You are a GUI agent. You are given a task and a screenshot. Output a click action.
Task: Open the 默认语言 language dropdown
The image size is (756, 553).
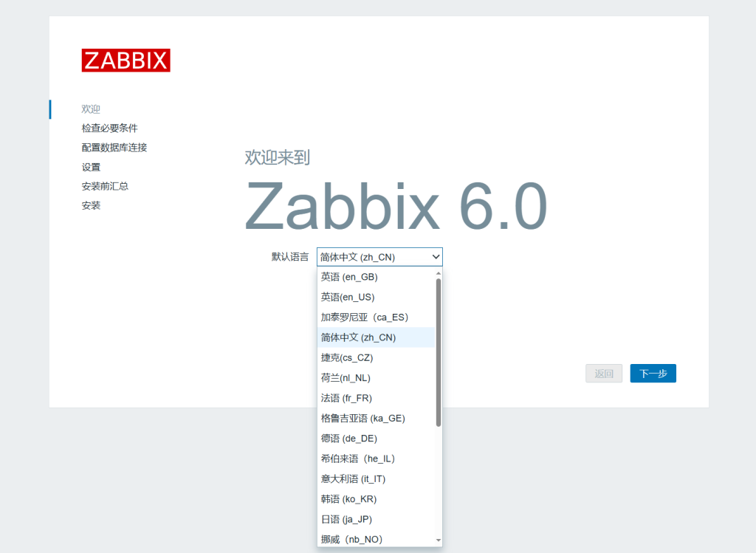[x=379, y=257]
